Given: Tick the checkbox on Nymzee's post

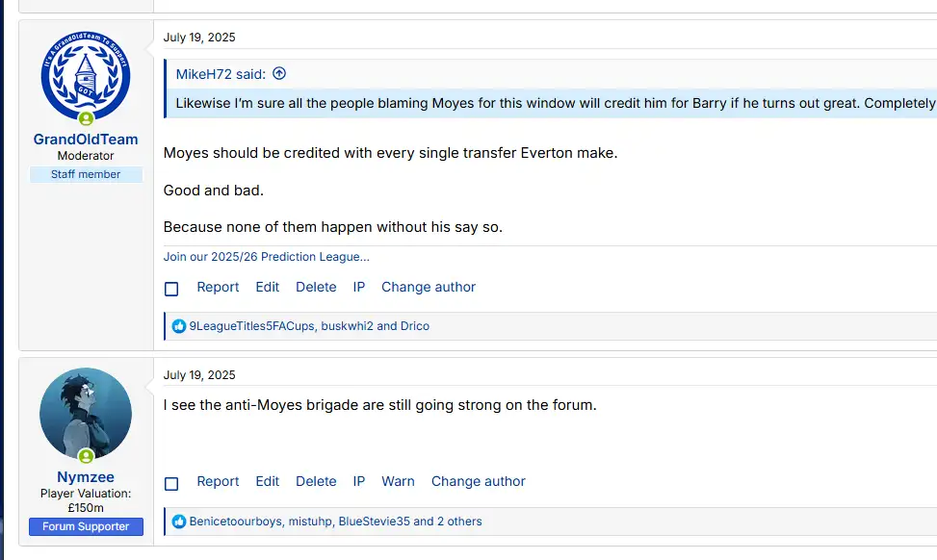Looking at the screenshot, I should pyautogui.click(x=171, y=483).
